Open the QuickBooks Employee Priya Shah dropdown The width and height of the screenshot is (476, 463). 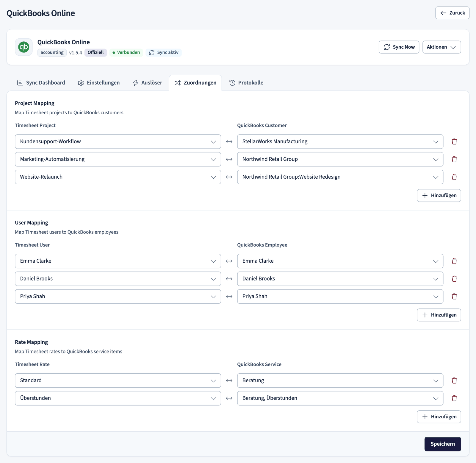click(340, 296)
